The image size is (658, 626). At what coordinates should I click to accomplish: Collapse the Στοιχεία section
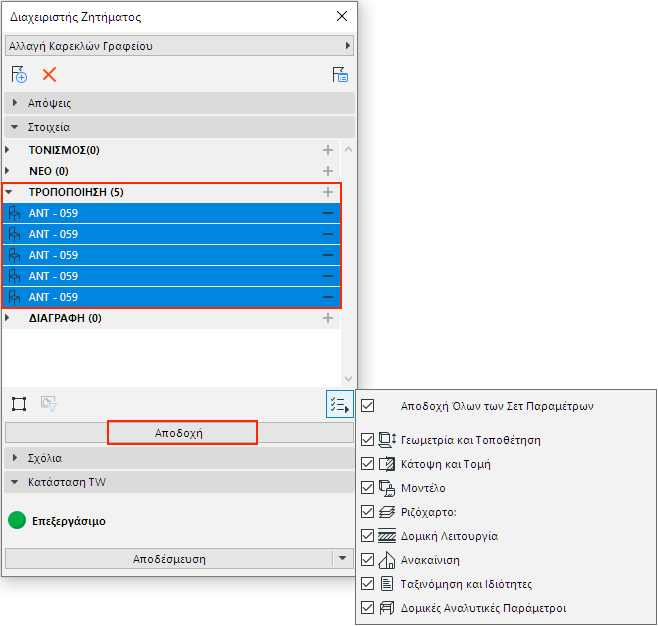(15, 127)
